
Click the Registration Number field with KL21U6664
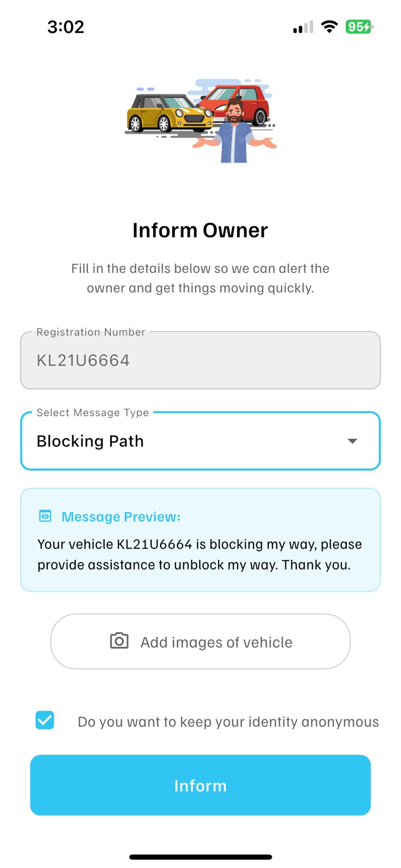point(200,360)
